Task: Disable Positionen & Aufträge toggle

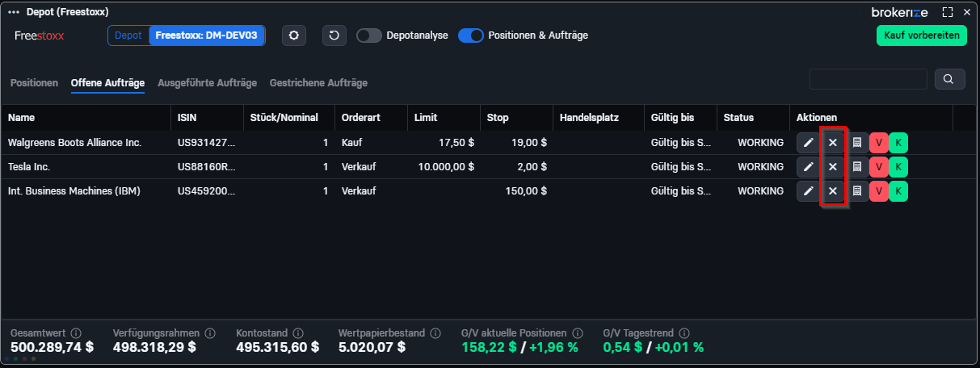Action: [471, 36]
